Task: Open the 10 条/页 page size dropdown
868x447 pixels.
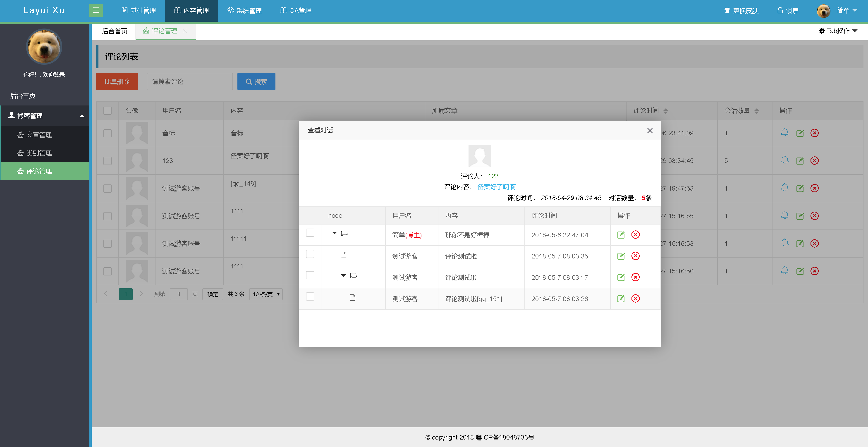Action: click(x=266, y=294)
